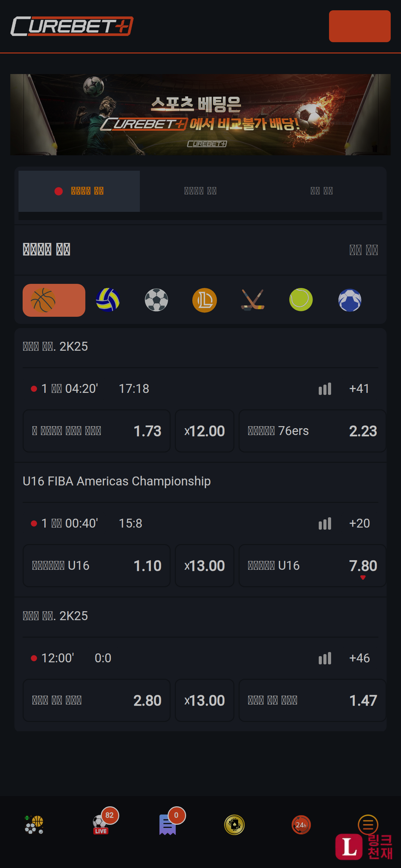Screen dimensions: 401x868
Task: Switch to the middle tab in the event tabs
Action: tap(200, 191)
